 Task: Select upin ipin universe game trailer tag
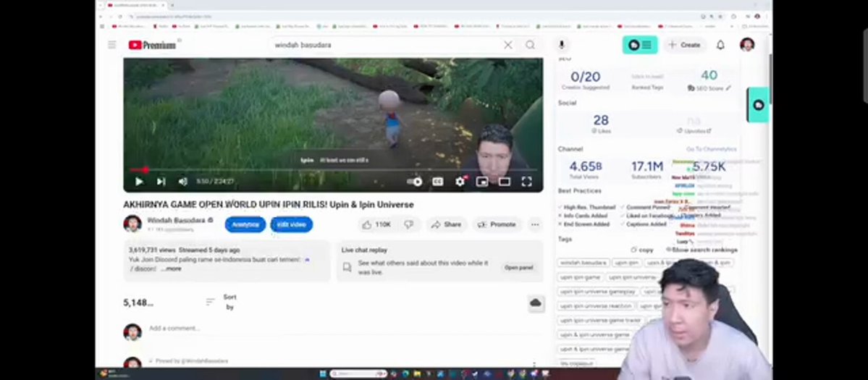coord(600,320)
